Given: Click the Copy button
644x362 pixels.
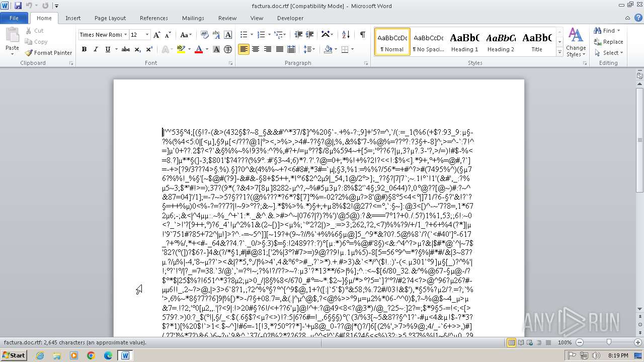Looking at the screenshot, I should coord(36,42).
